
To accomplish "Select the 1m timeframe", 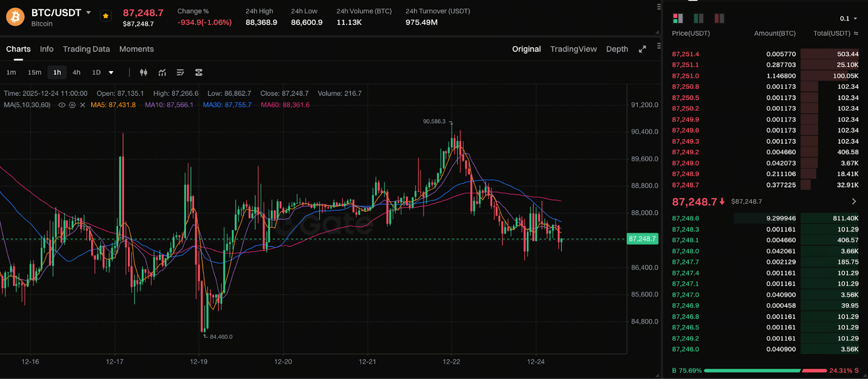I will coord(11,72).
